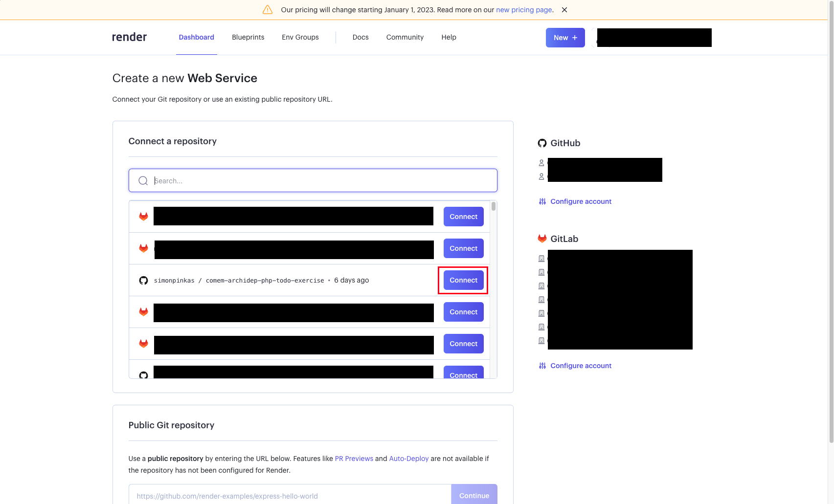Switch to the Blueprints tab
Screen dimensions: 834x504
[248, 37]
